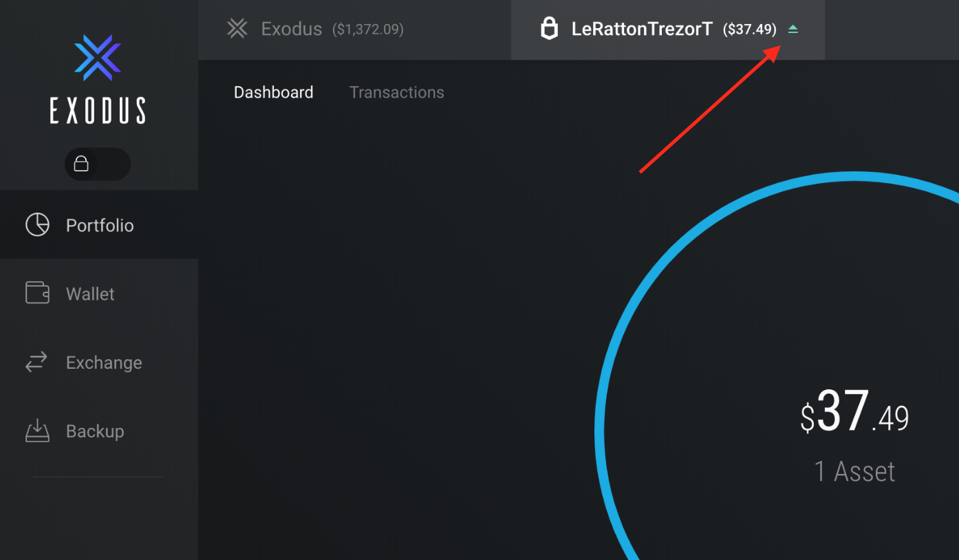Click the EXODUS wordmark text
This screenshot has height=560, width=959.
tap(98, 111)
